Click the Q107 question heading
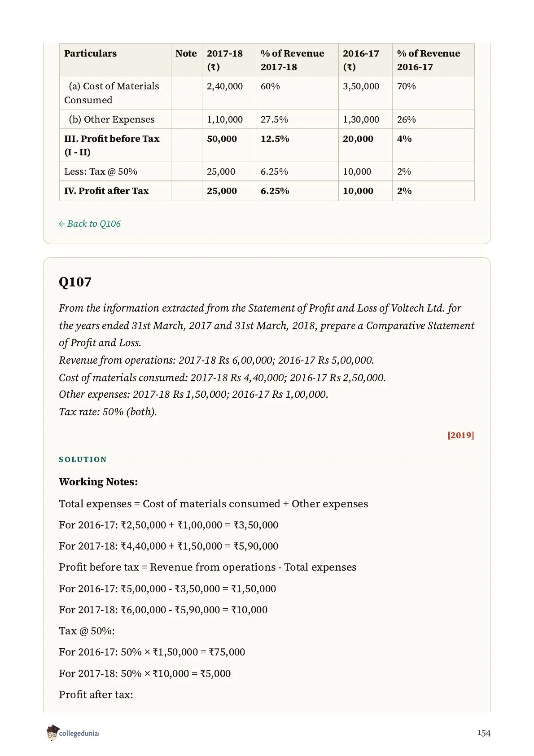Viewport: 534px width, 756px height. click(x=75, y=282)
